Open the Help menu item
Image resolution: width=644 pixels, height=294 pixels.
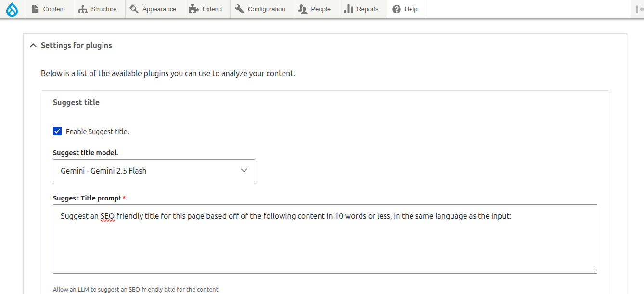[406, 9]
